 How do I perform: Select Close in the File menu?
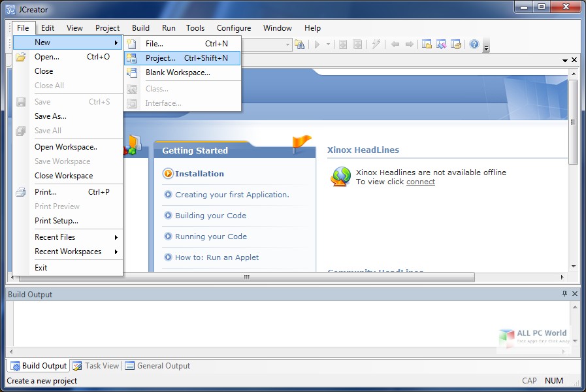pos(68,71)
